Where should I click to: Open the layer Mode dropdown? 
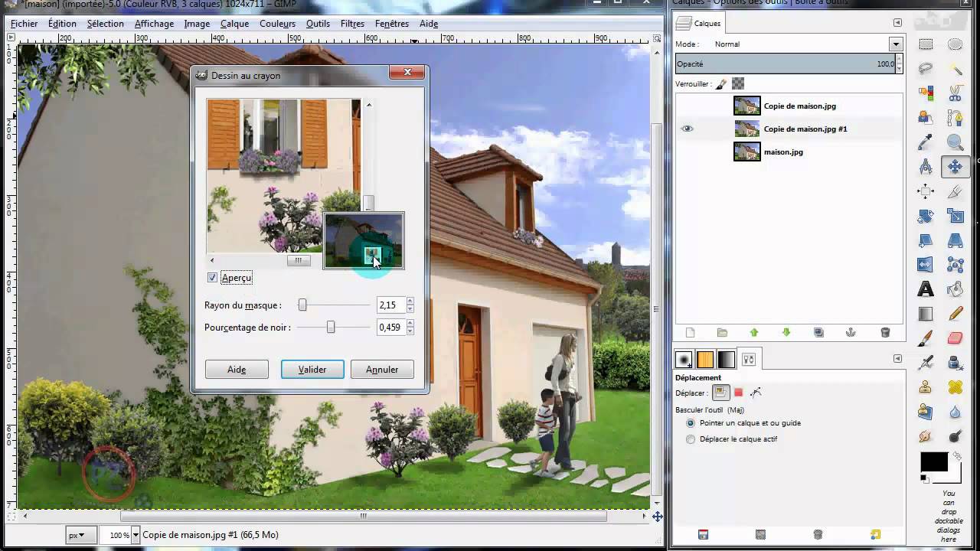click(895, 44)
